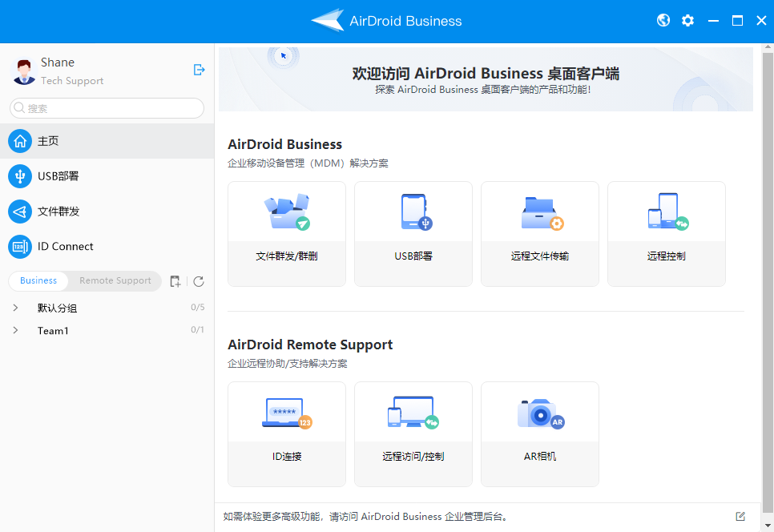Expand the 默认分组 group
774x532 pixels.
tap(15, 308)
